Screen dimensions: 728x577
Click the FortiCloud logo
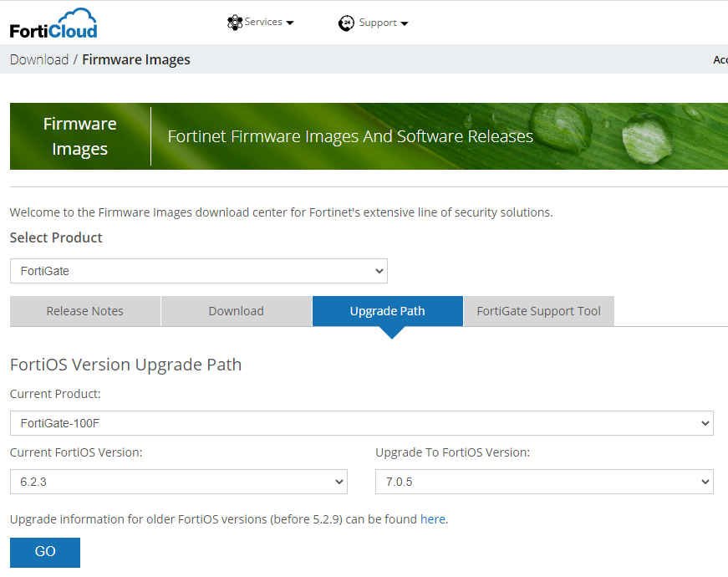(x=53, y=23)
